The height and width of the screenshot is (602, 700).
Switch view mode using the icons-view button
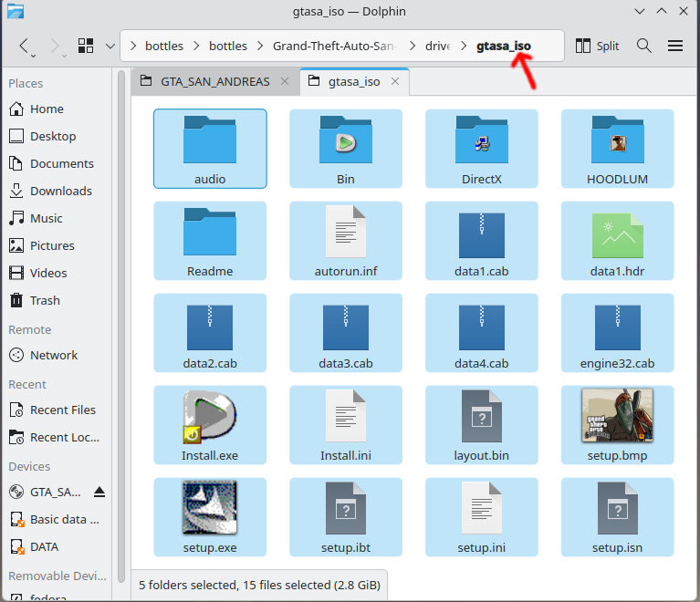click(x=86, y=46)
